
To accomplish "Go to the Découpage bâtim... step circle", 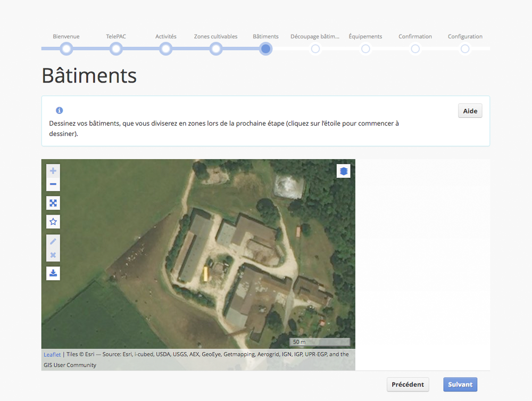I will click(315, 49).
